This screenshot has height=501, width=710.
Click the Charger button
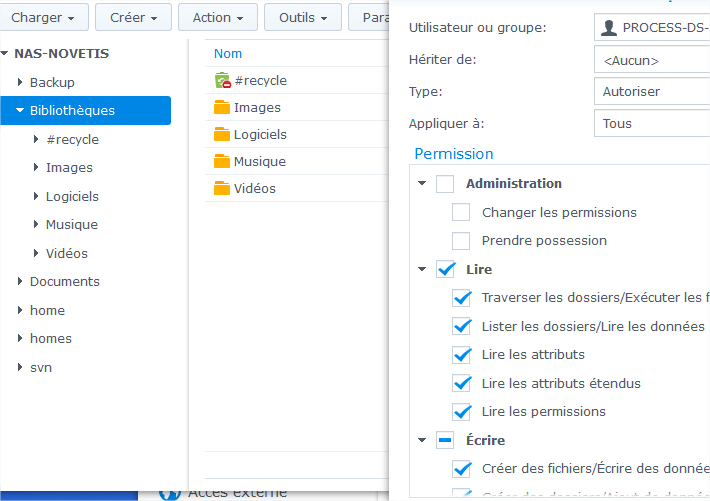[44, 18]
